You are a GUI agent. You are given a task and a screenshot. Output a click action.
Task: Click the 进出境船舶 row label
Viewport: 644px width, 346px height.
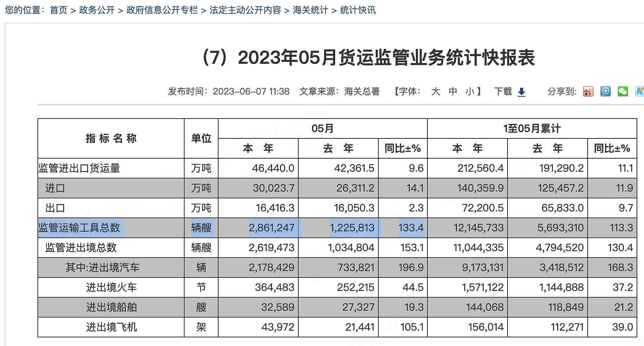111,307
